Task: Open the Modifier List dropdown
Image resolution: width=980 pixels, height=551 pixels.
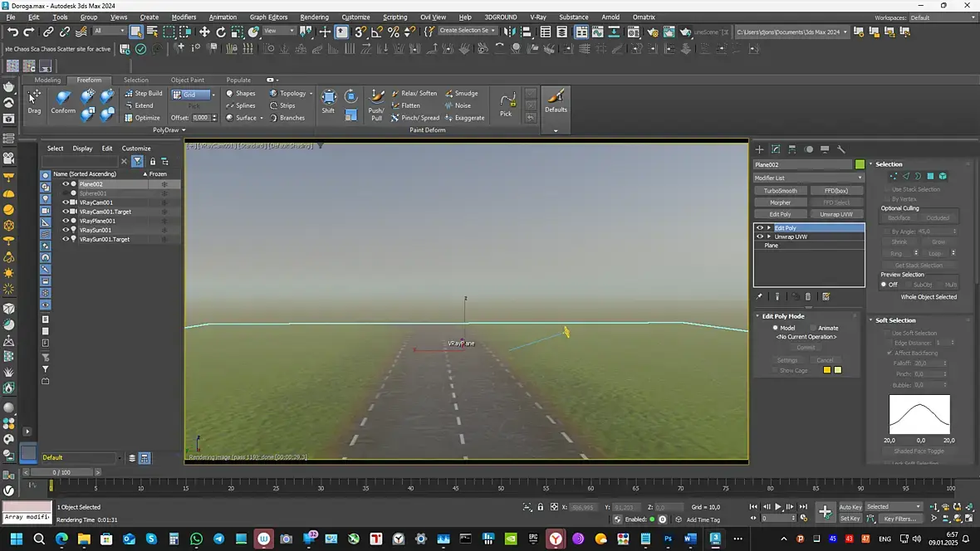Action: [808, 178]
